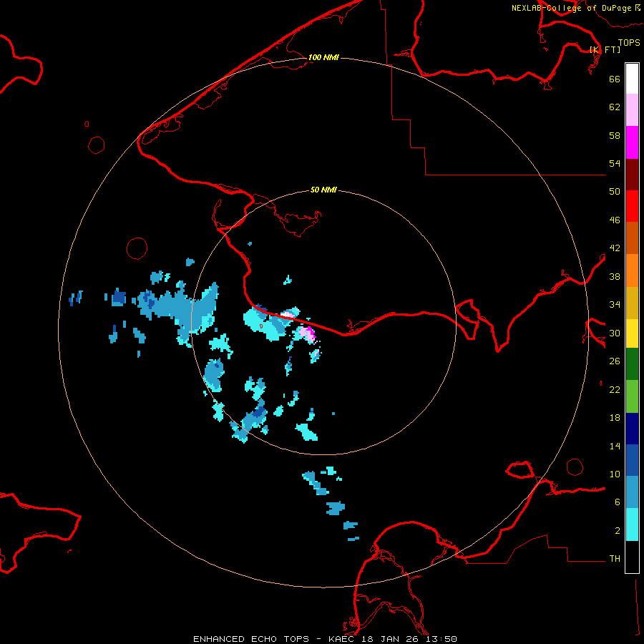Click the 100 NMI range ring label
The width and height of the screenshot is (644, 644).
323,57
